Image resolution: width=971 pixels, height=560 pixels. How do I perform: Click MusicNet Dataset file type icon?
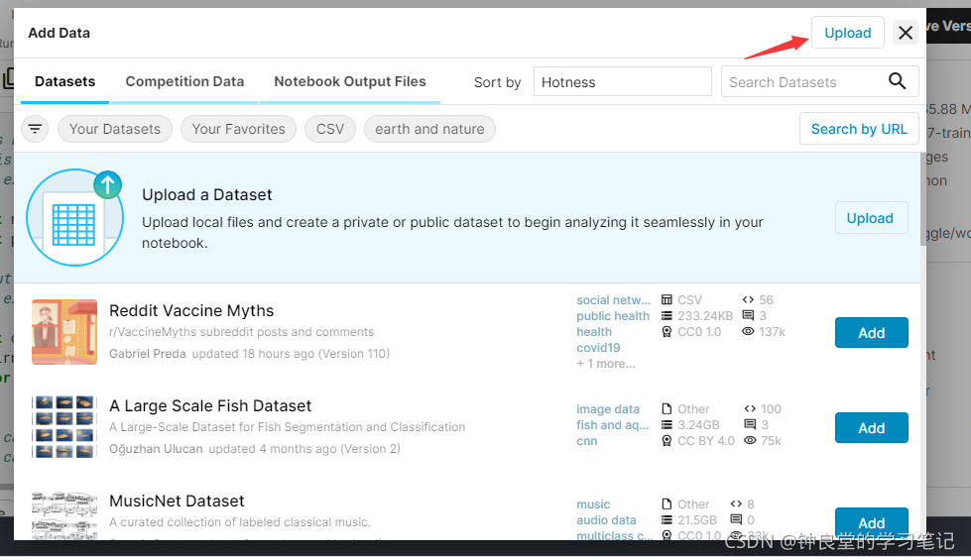point(667,504)
